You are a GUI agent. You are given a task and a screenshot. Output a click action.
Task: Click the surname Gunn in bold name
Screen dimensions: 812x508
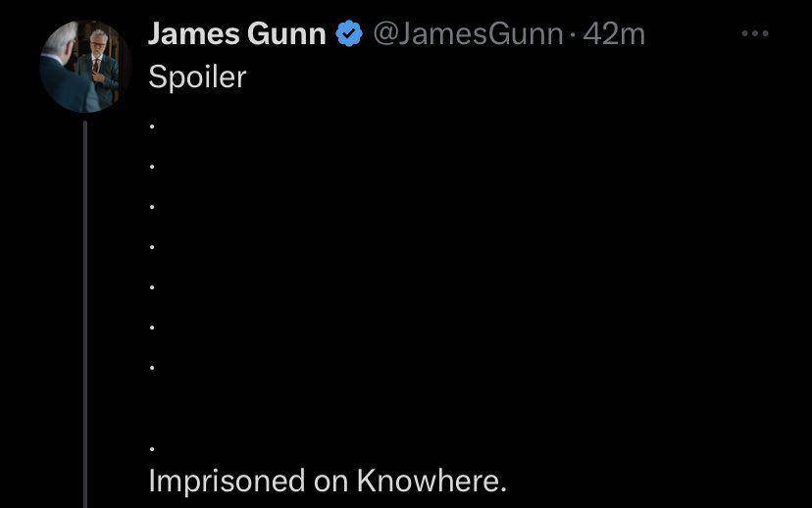286,33
